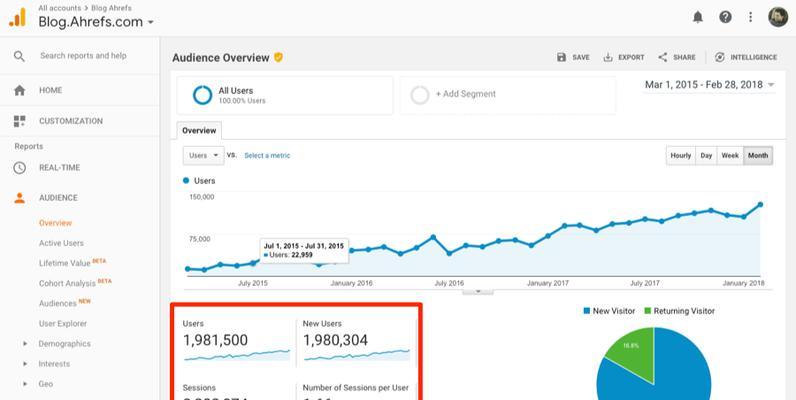Click the Users legend dot above the graph
This screenshot has height=400, width=796.
click(x=186, y=181)
